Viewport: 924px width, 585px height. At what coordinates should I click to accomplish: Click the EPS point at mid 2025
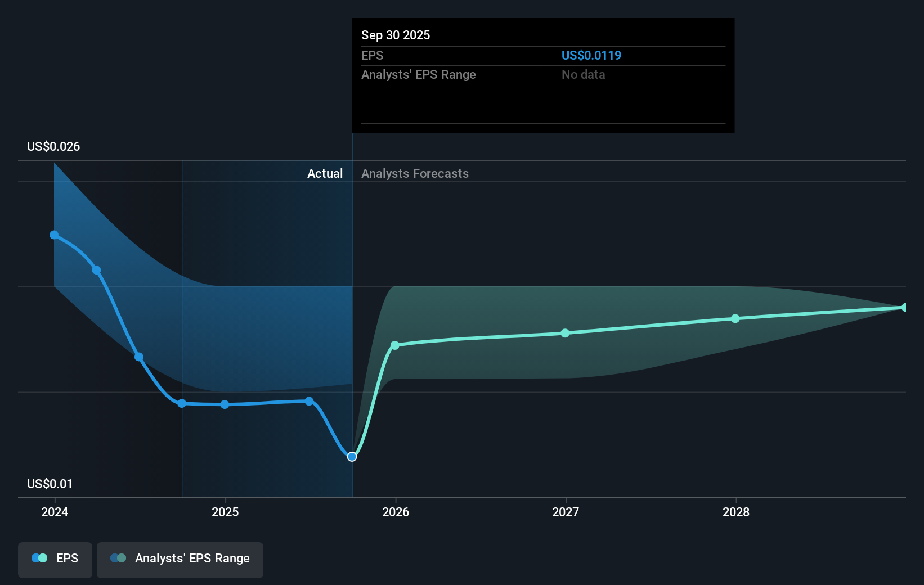point(309,401)
